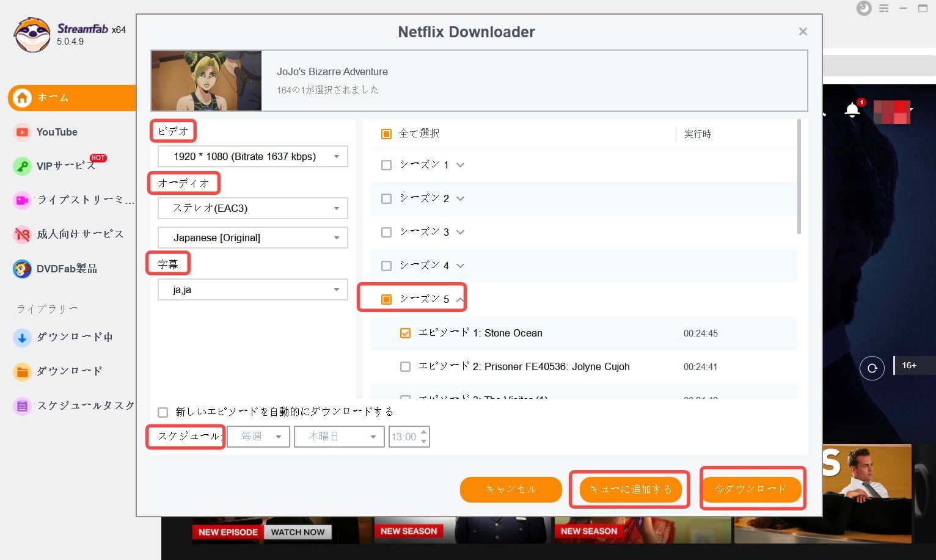Increase the schedule time up arrow
The width and height of the screenshot is (936, 560).
[424, 432]
